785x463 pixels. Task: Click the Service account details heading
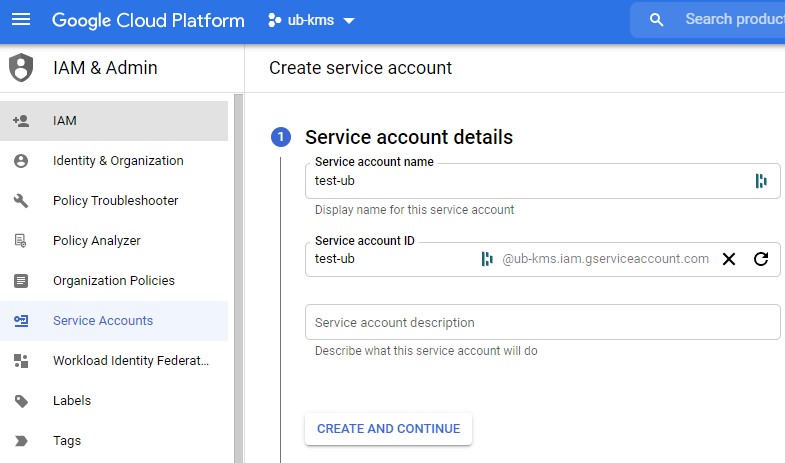point(409,137)
